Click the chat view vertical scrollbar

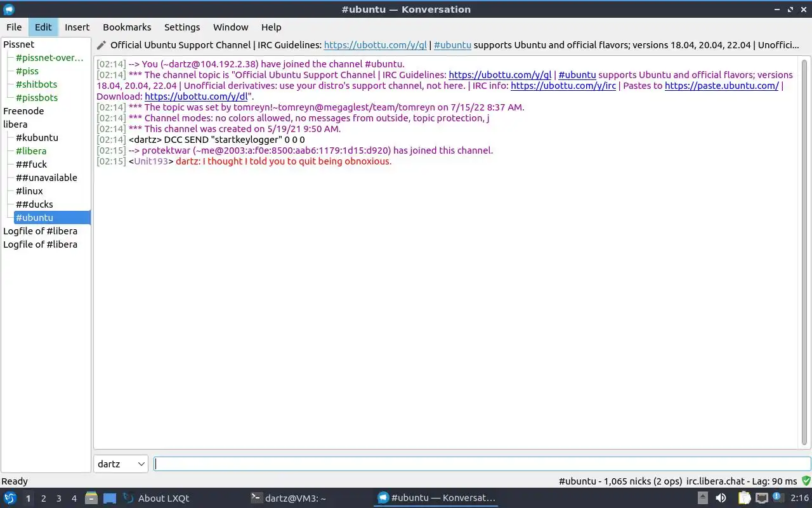coord(804,253)
